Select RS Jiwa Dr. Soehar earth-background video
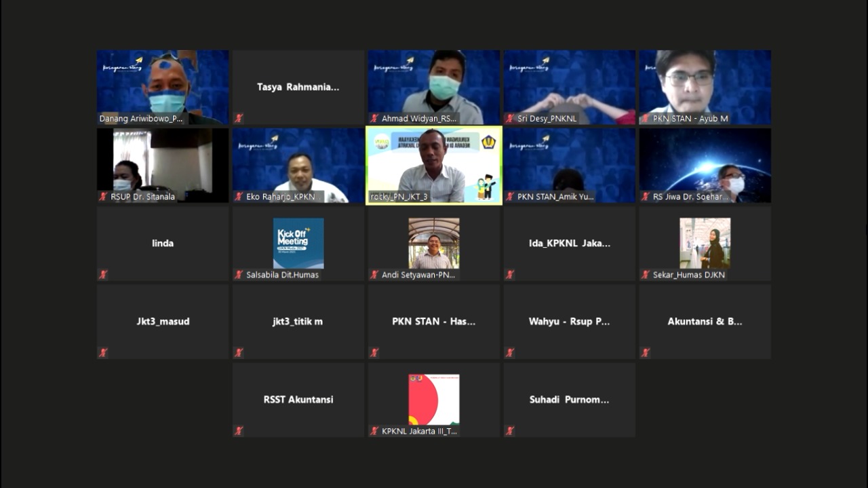The height and width of the screenshot is (488, 868). (x=705, y=164)
